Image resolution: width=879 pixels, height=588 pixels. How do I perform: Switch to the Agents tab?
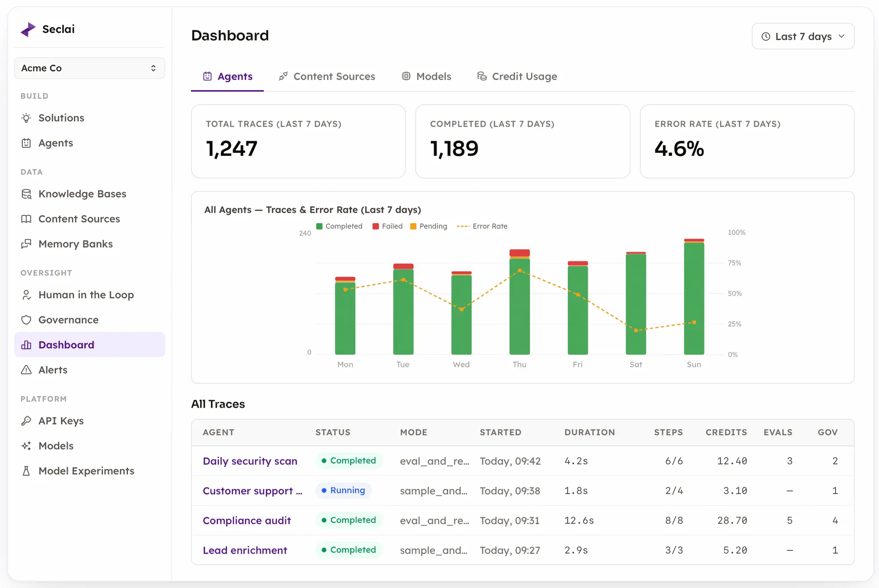pos(227,76)
